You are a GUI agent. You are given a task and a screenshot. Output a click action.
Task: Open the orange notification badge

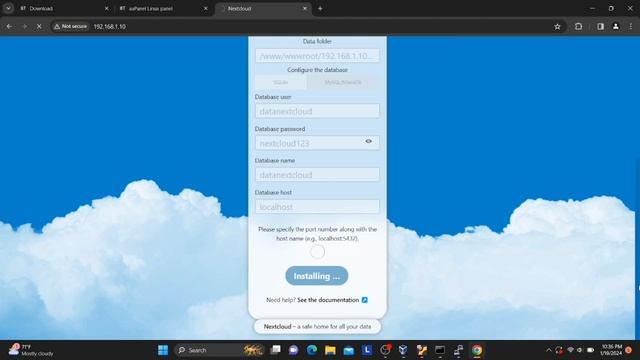point(629,350)
